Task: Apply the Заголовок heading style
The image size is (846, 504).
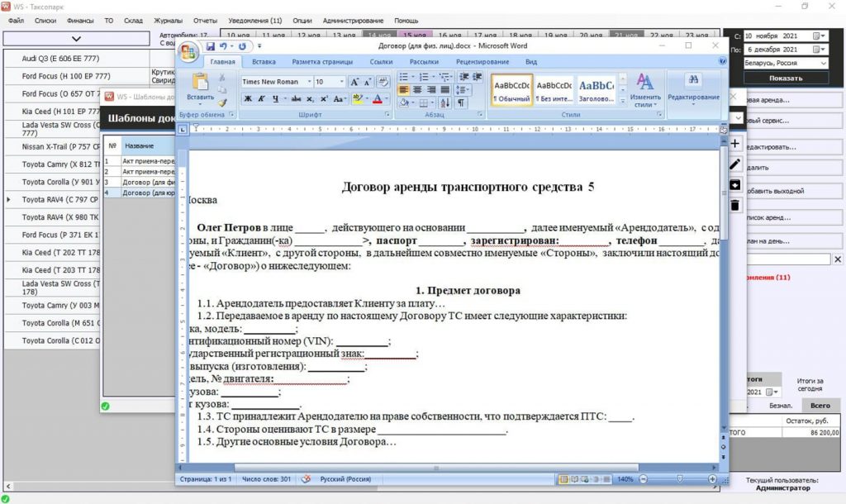Action: [596, 89]
